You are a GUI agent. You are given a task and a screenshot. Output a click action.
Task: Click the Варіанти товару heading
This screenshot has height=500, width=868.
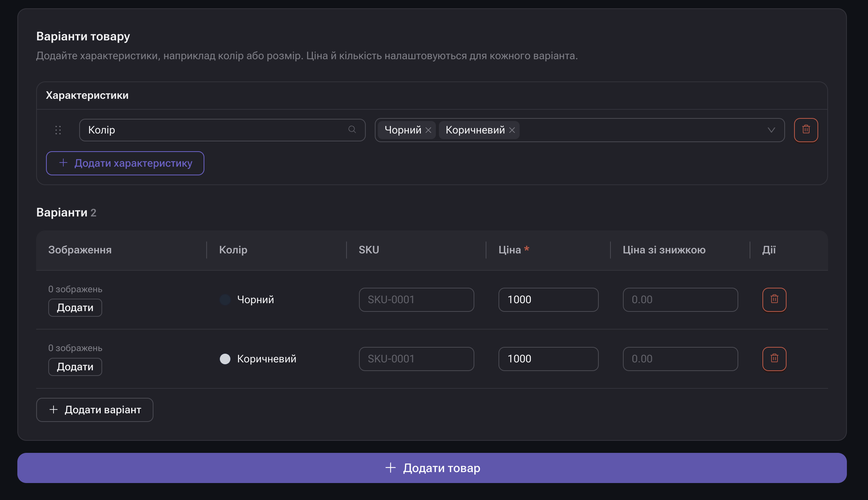[83, 37]
